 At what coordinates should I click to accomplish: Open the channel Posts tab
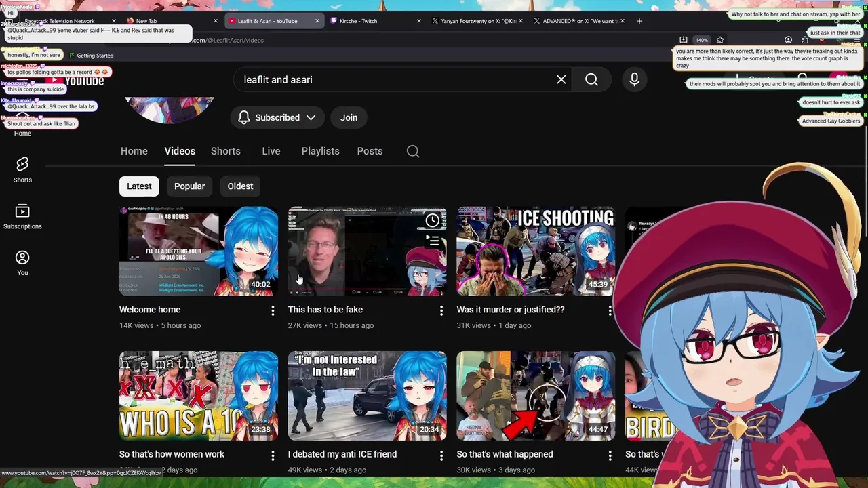(x=370, y=151)
